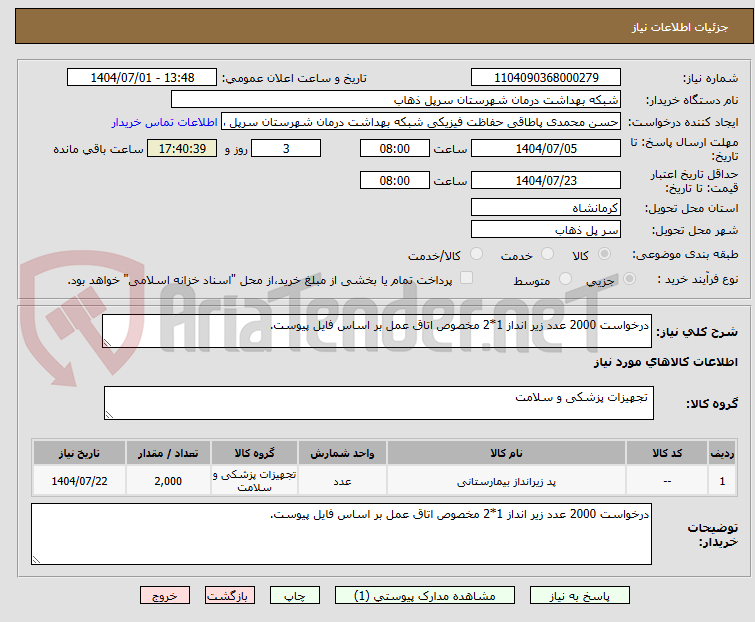Select the کالا/خدمت radio button
Image resolution: width=755 pixels, height=622 pixels.
tap(476, 254)
